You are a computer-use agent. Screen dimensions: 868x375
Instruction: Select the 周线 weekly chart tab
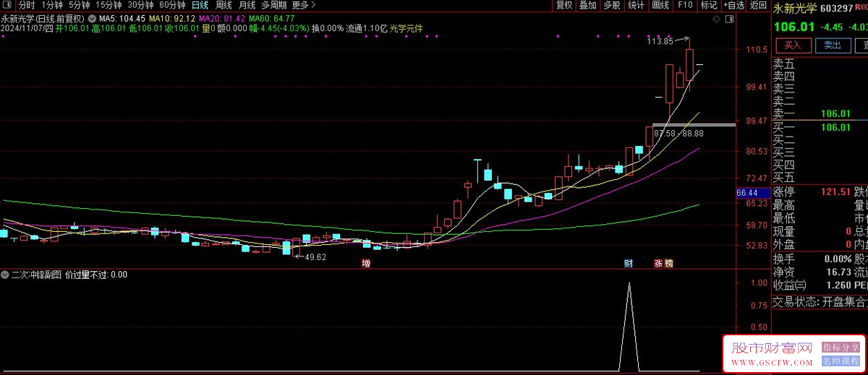(x=224, y=5)
